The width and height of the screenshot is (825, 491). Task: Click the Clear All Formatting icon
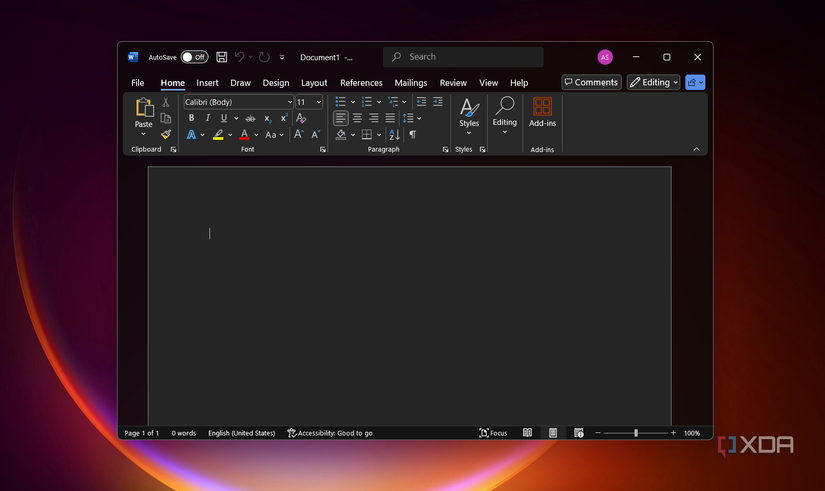coord(301,118)
